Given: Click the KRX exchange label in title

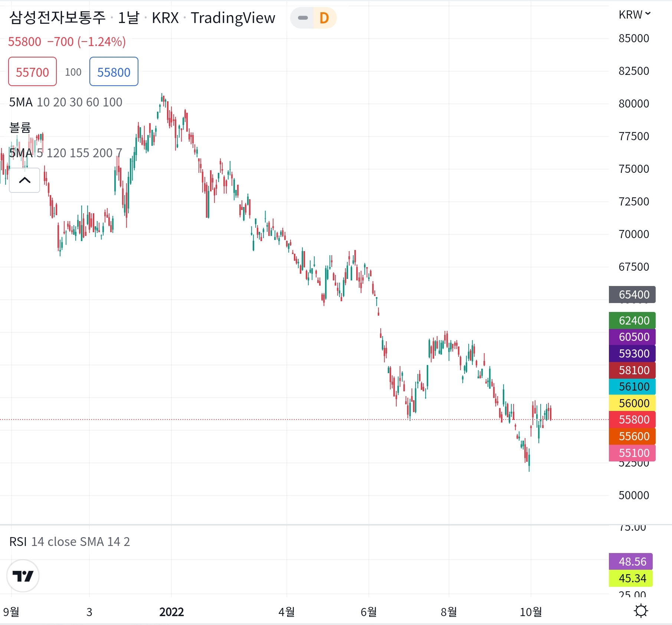Looking at the screenshot, I should (x=165, y=17).
